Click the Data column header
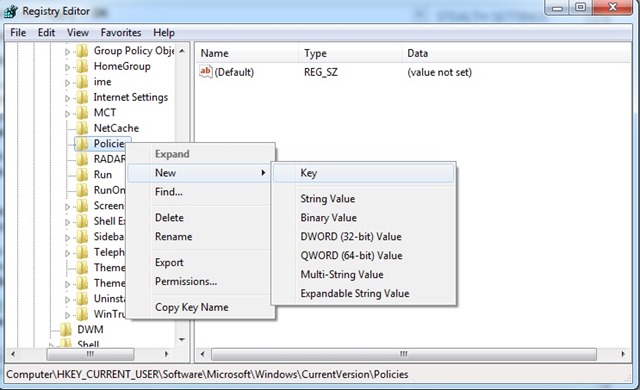The image size is (640, 390). click(x=516, y=53)
